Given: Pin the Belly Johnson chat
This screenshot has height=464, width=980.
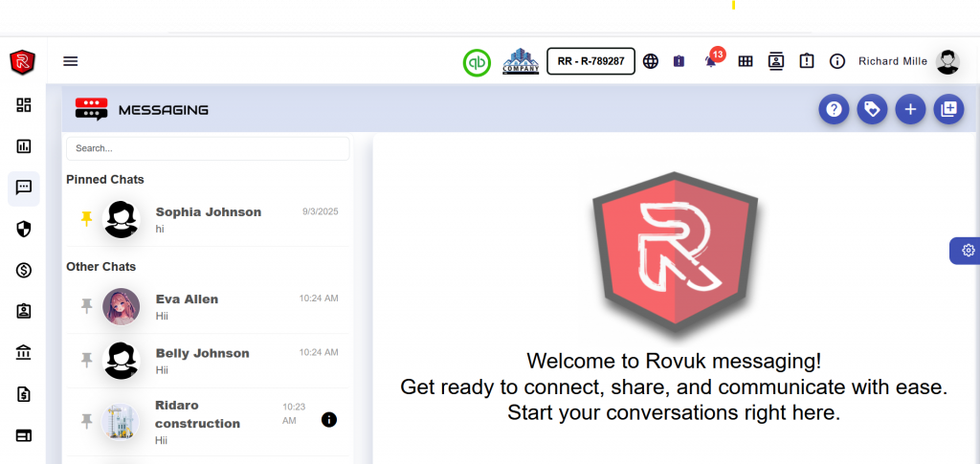Looking at the screenshot, I should 86,360.
